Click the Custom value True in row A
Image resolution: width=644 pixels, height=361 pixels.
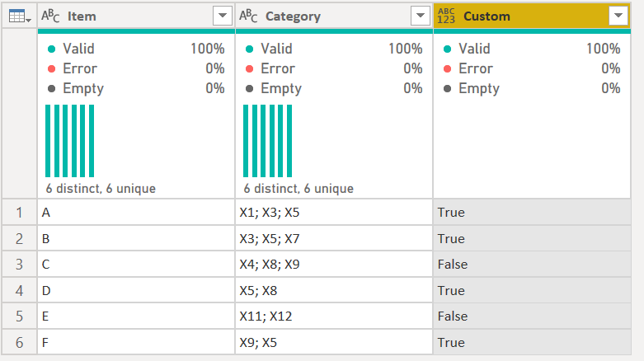click(x=532, y=213)
